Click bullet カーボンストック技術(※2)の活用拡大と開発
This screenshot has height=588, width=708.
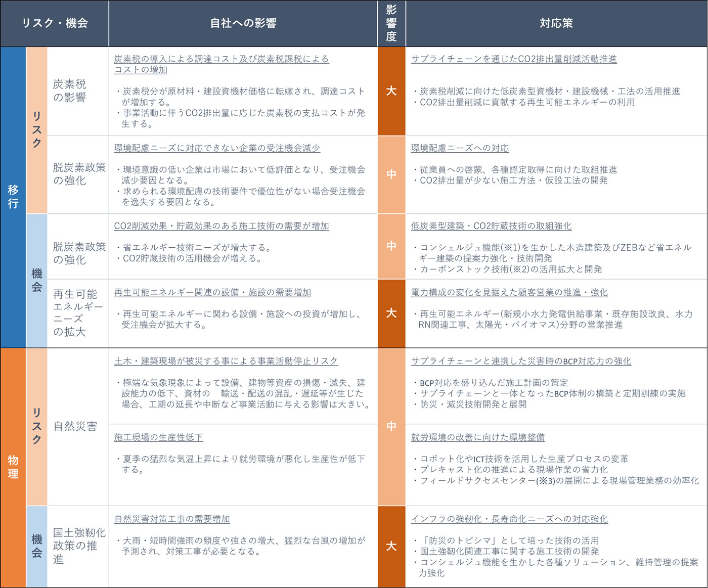click(x=507, y=269)
